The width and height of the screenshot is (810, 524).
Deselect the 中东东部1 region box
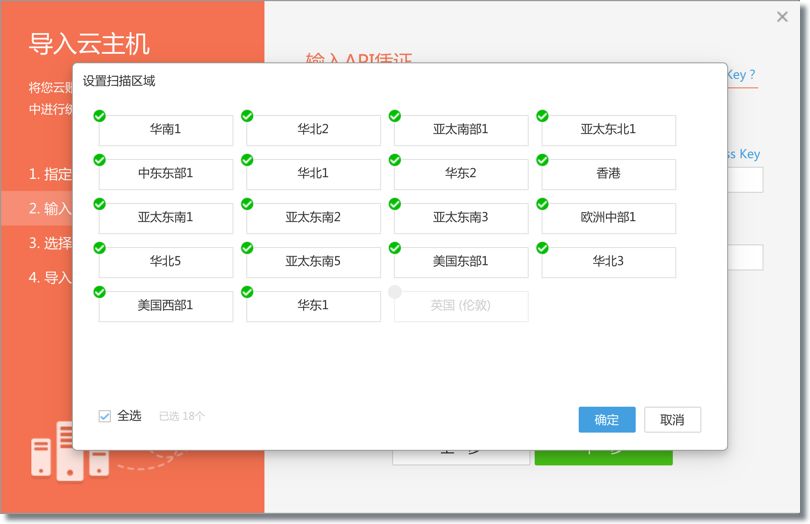(166, 174)
